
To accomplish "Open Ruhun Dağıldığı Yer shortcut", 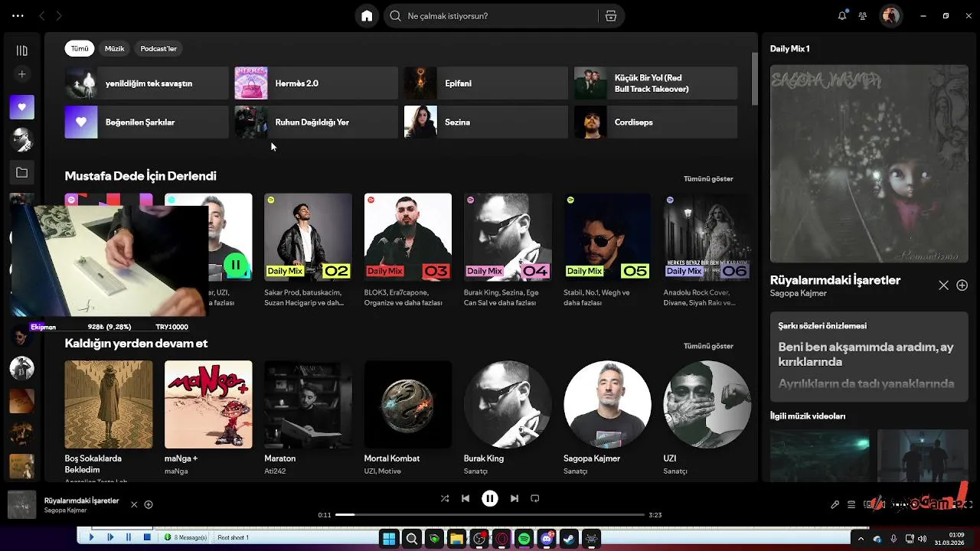I will coord(316,122).
